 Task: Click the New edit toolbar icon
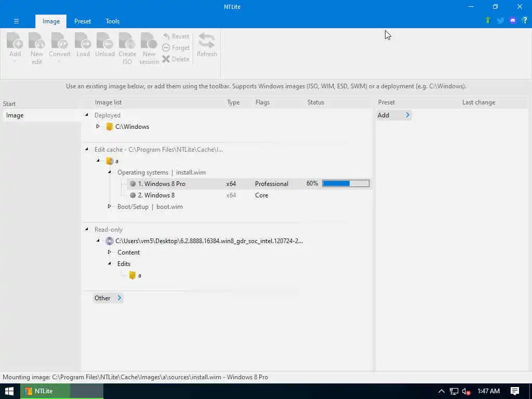pos(37,41)
